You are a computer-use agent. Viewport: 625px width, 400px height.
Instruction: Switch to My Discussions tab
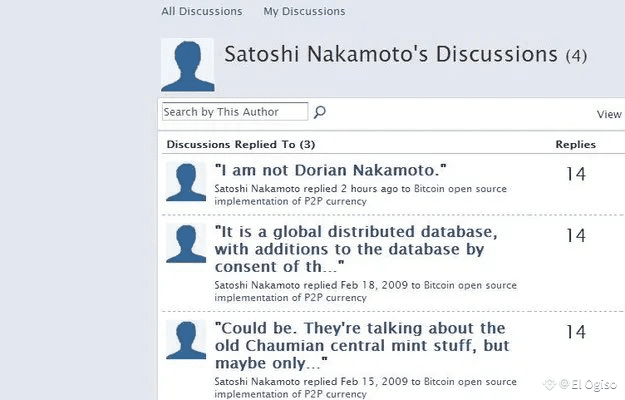tap(304, 12)
